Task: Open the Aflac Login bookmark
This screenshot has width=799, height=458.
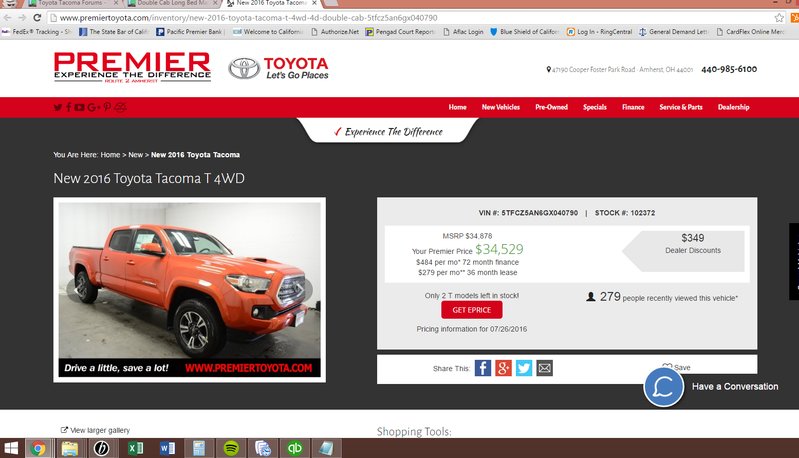Action: (463, 32)
